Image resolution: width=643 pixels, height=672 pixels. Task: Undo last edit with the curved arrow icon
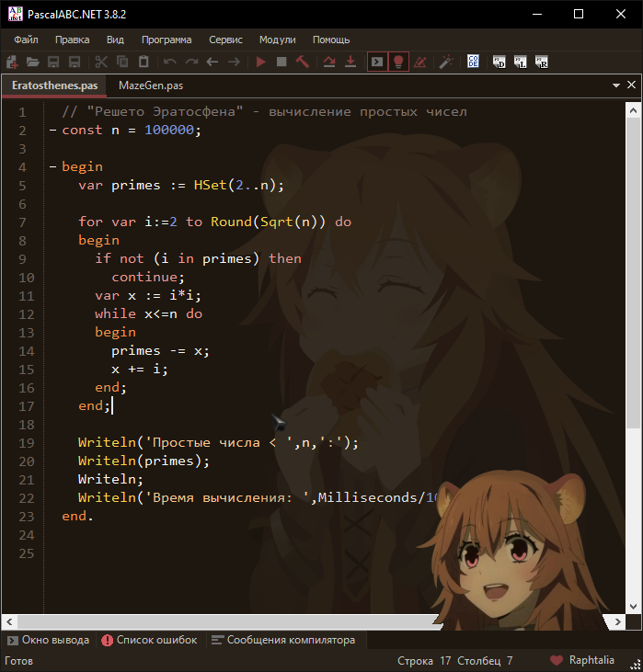(170, 63)
